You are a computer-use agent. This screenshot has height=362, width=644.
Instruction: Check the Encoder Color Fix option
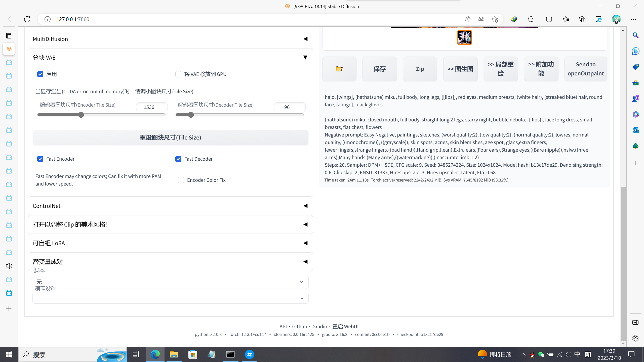point(181,180)
